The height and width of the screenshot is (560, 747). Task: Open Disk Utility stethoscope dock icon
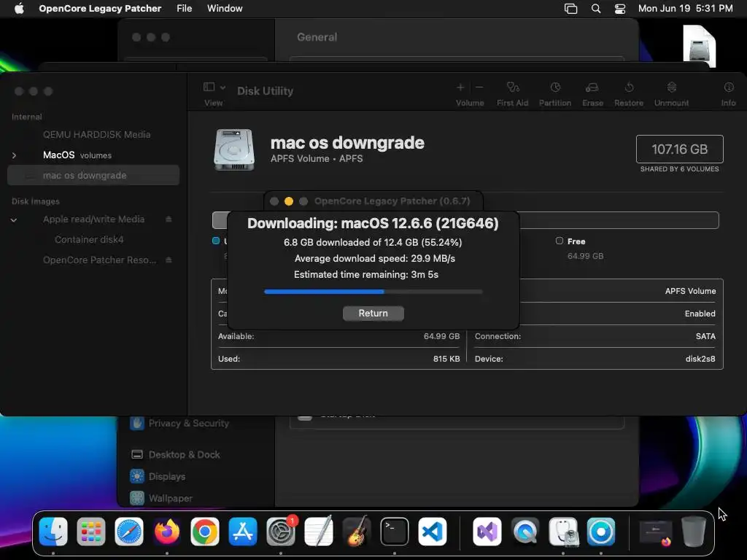click(563, 532)
